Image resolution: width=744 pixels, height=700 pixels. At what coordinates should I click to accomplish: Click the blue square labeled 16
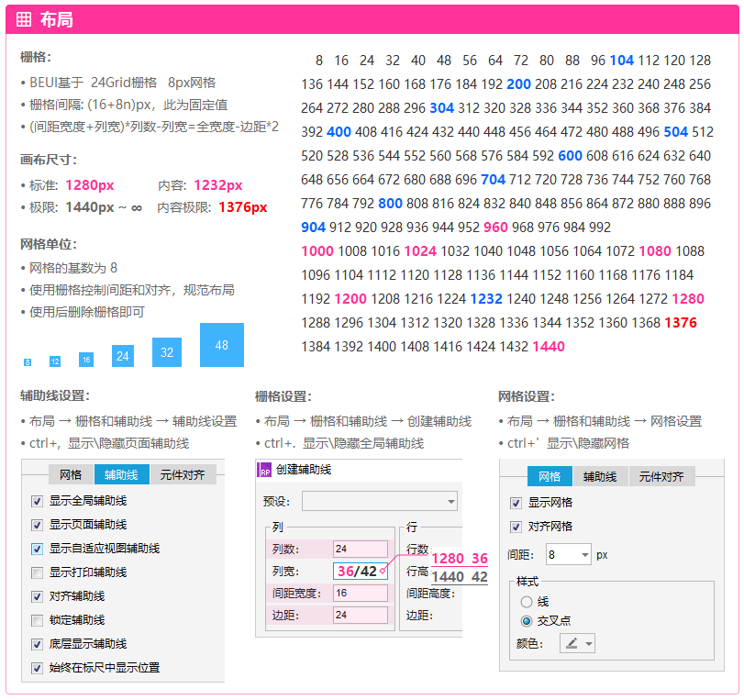click(x=86, y=360)
